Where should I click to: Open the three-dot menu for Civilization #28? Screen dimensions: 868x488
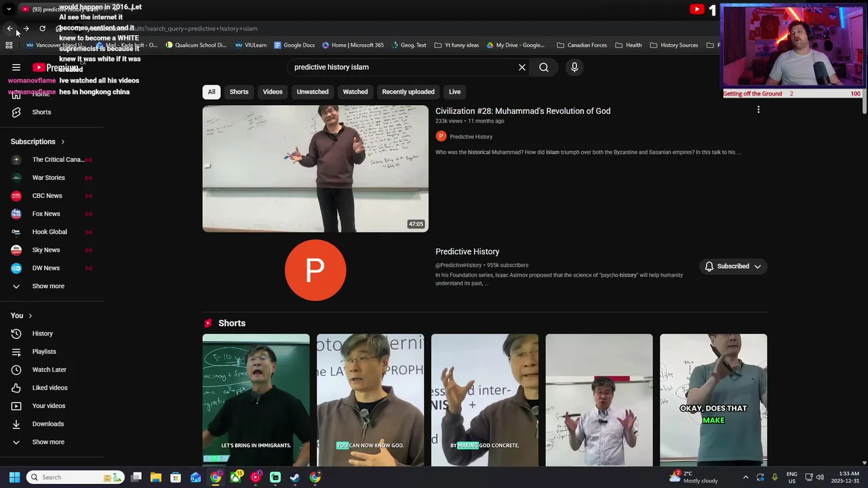point(758,110)
